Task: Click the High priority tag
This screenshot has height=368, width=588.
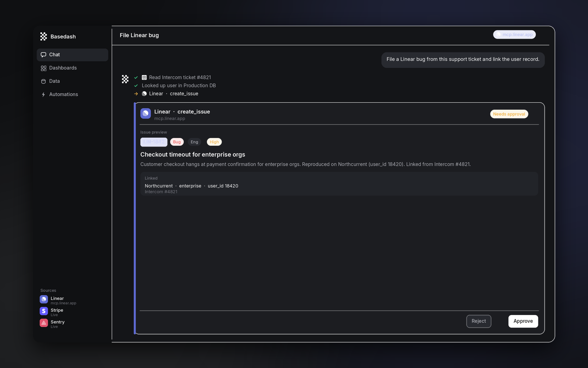Action: click(x=214, y=142)
